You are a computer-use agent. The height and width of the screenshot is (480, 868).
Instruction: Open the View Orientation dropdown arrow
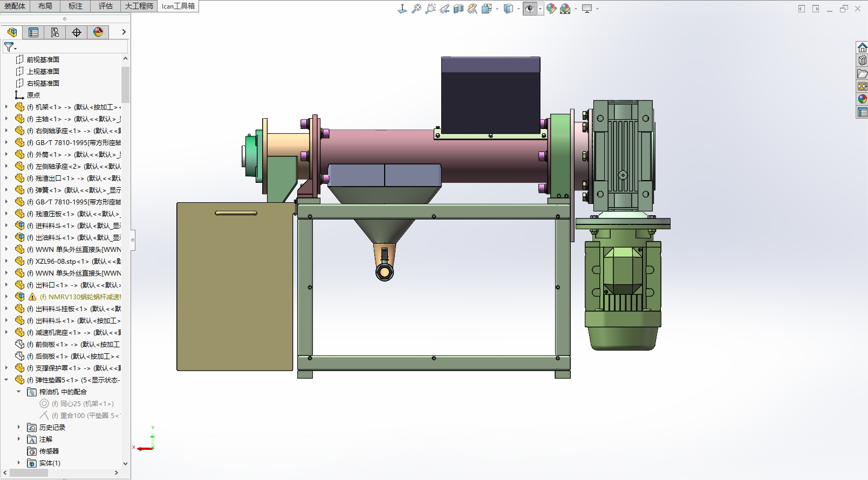click(497, 9)
